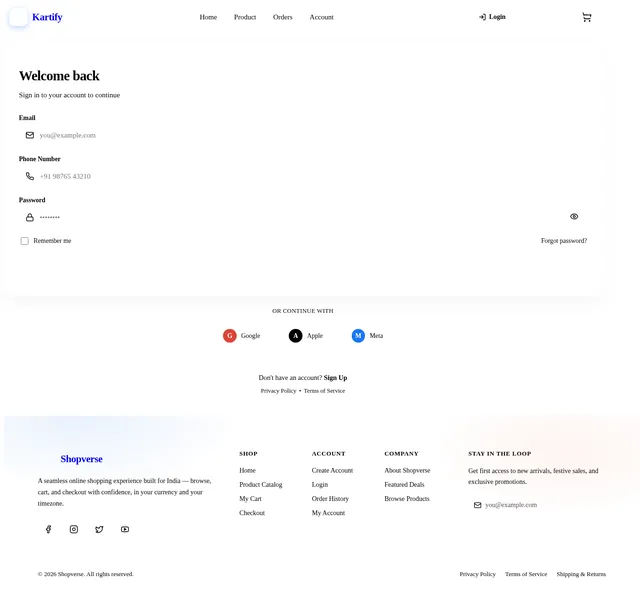Click the Shopverse footer brand name

[82, 459]
